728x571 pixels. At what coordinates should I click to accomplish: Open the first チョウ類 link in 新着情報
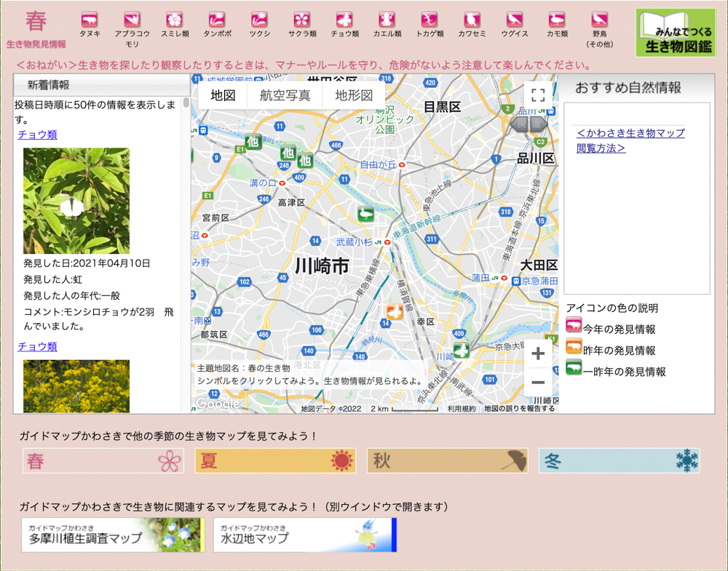(x=37, y=135)
